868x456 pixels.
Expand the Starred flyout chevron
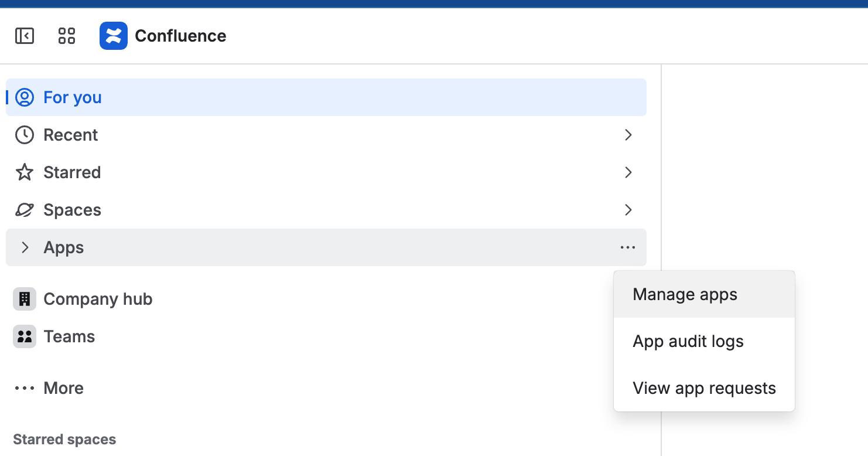(628, 172)
